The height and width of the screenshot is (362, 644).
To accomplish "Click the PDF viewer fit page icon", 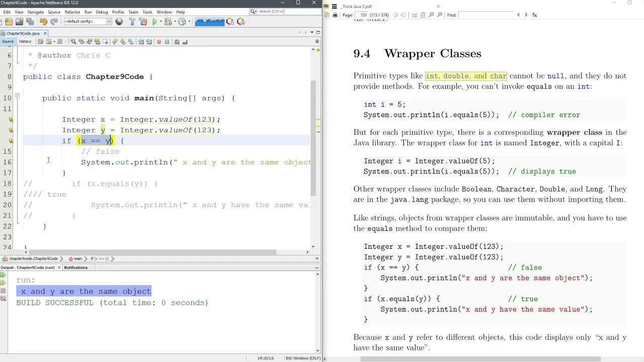I will tap(423, 15).
